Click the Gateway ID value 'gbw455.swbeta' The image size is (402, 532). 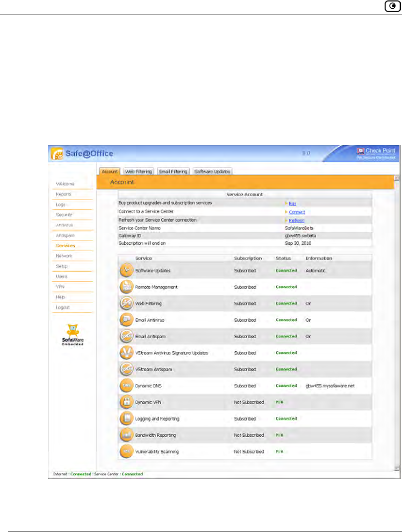(301, 236)
